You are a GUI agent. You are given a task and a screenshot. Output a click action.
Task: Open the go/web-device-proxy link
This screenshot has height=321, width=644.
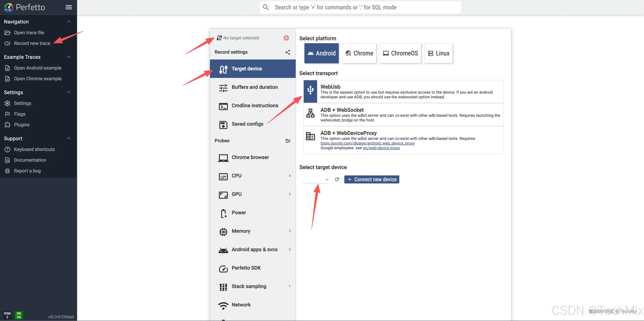(x=381, y=148)
